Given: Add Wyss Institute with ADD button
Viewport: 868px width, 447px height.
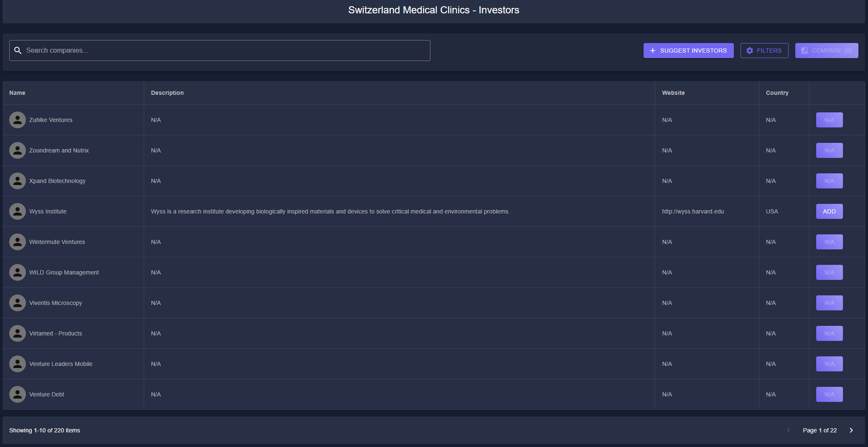Looking at the screenshot, I should 829,211.
